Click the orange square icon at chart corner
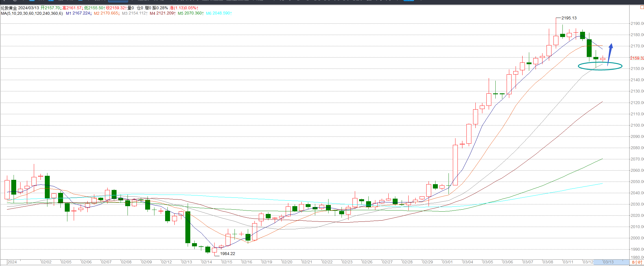This screenshot has width=644, height=266. [x=642, y=8]
